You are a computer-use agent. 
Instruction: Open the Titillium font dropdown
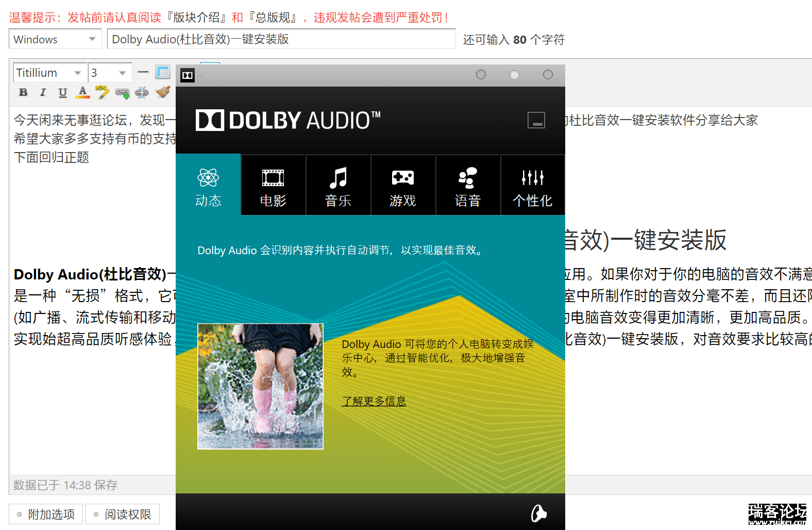click(x=49, y=73)
